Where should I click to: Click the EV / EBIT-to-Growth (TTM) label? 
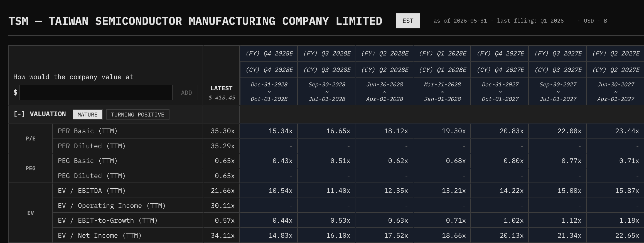click(x=108, y=220)
